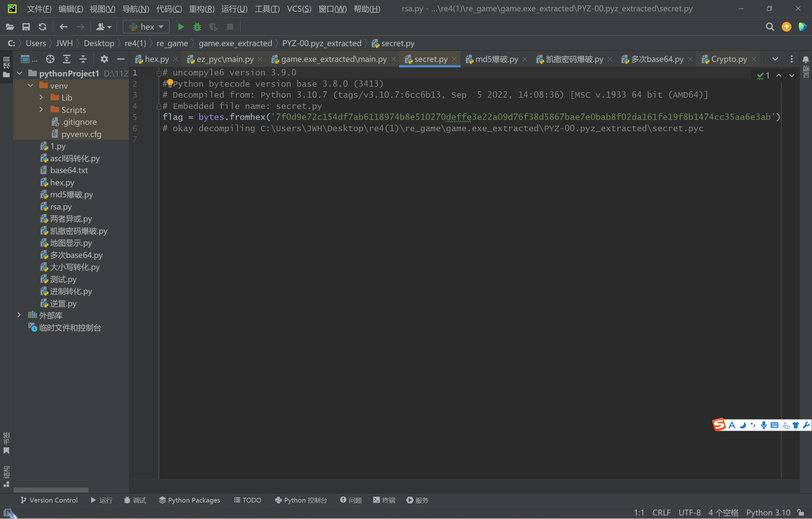
Task: Expand the Scripts folder
Action: coord(41,109)
